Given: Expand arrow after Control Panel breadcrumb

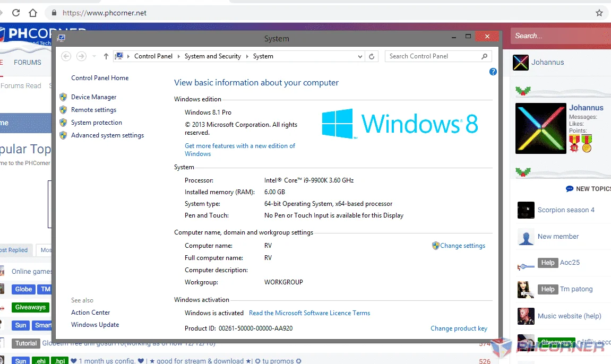Looking at the screenshot, I should 178,56.
